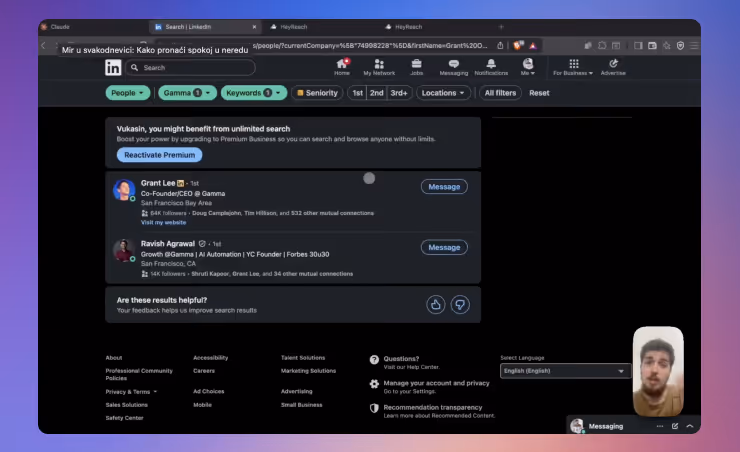This screenshot has height=452, width=740.
Task: Open the Me profile dropdown
Action: point(528,67)
